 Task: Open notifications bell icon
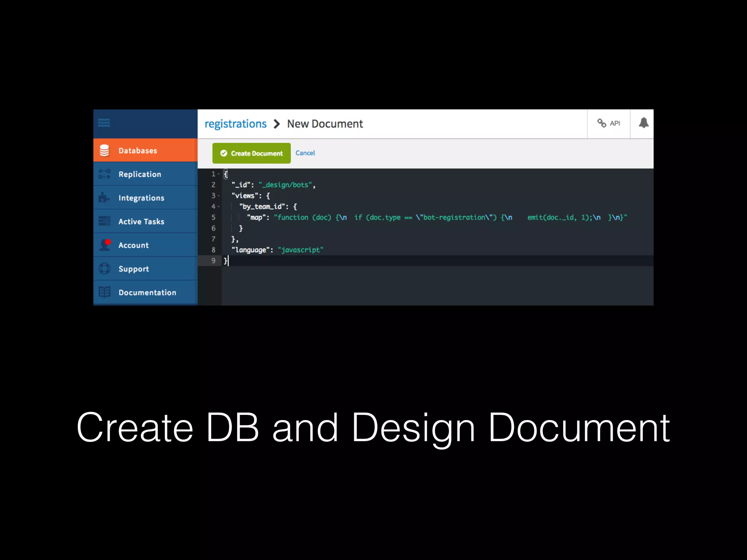tap(643, 123)
